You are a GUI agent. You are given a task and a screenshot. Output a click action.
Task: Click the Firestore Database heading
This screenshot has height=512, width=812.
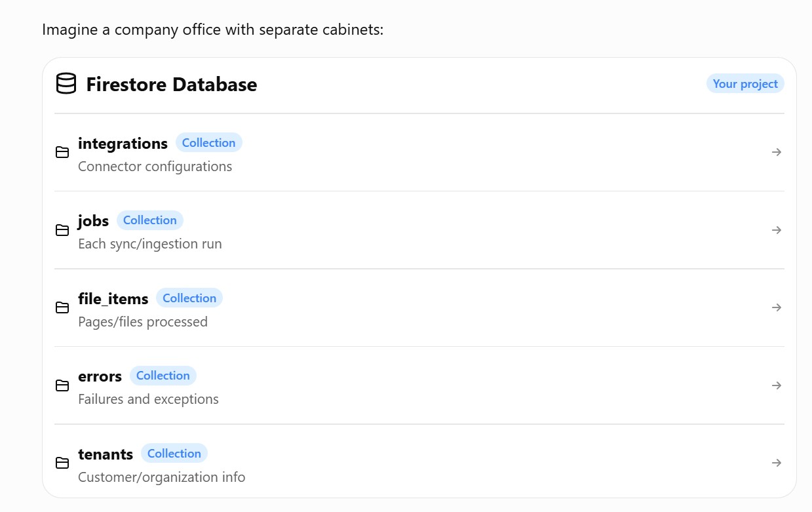(172, 85)
